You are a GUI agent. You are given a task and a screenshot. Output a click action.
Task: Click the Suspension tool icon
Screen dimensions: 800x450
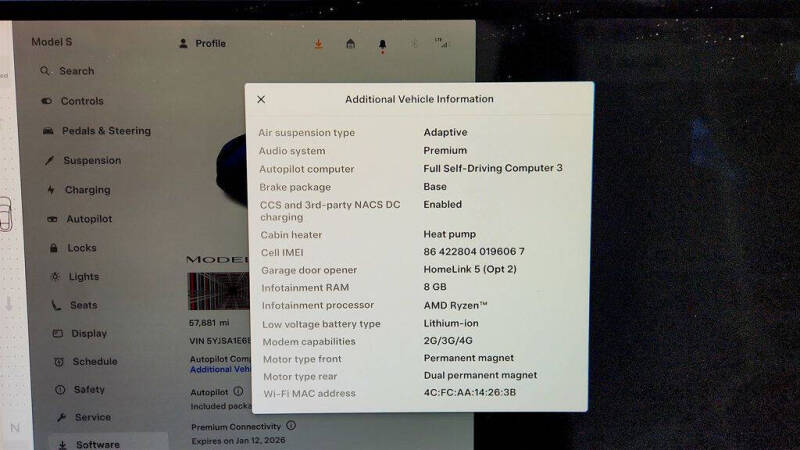[x=49, y=161]
